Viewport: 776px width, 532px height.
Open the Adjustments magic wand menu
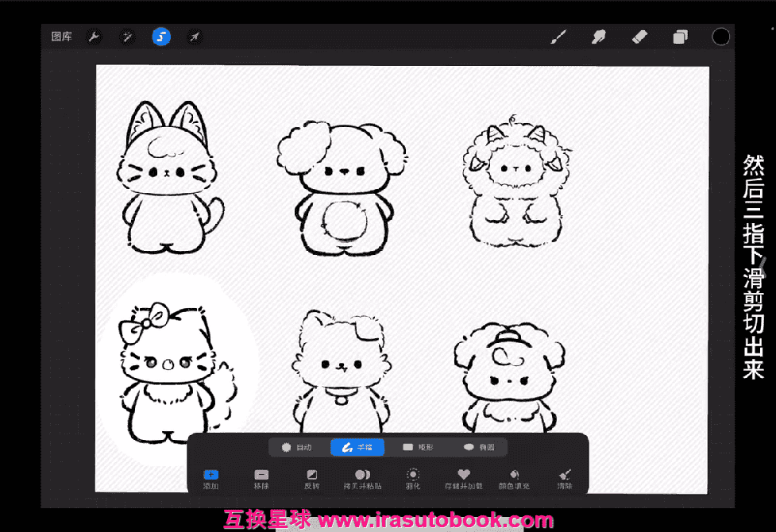click(x=127, y=37)
